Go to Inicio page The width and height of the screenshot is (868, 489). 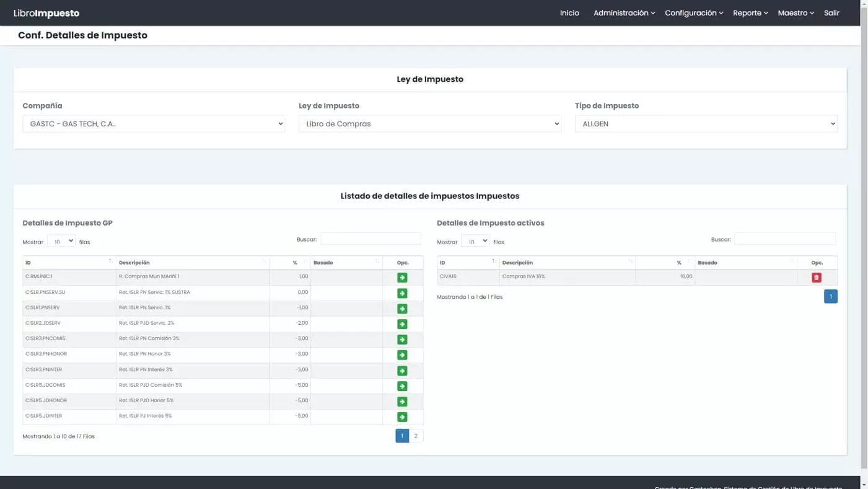pyautogui.click(x=569, y=13)
